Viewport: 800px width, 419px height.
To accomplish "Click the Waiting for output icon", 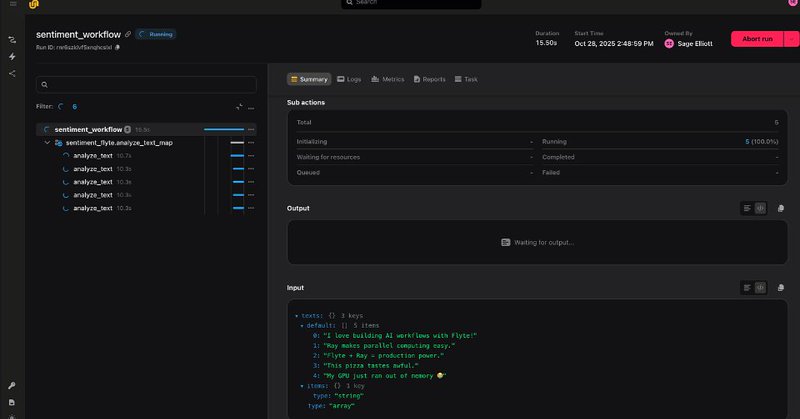I will click(x=505, y=242).
